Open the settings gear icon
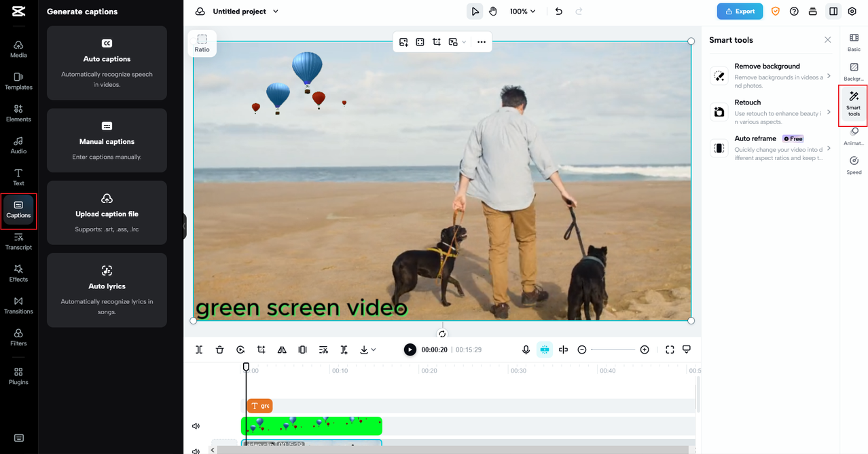The image size is (868, 454). pyautogui.click(x=852, y=12)
